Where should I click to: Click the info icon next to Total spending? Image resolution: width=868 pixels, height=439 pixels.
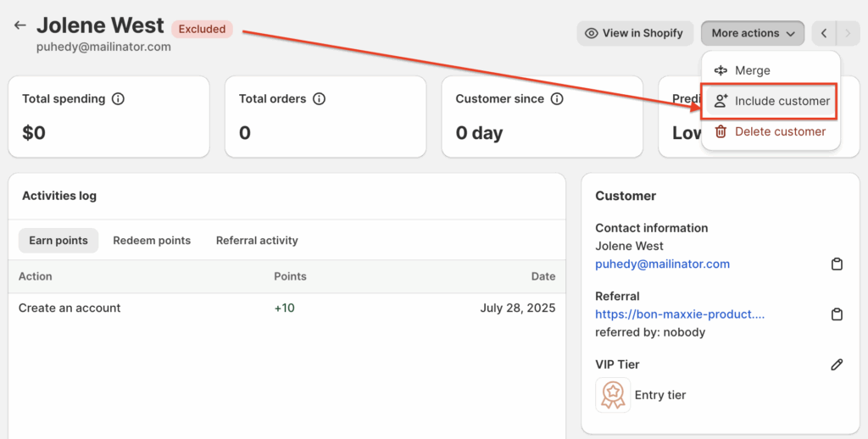[118, 99]
